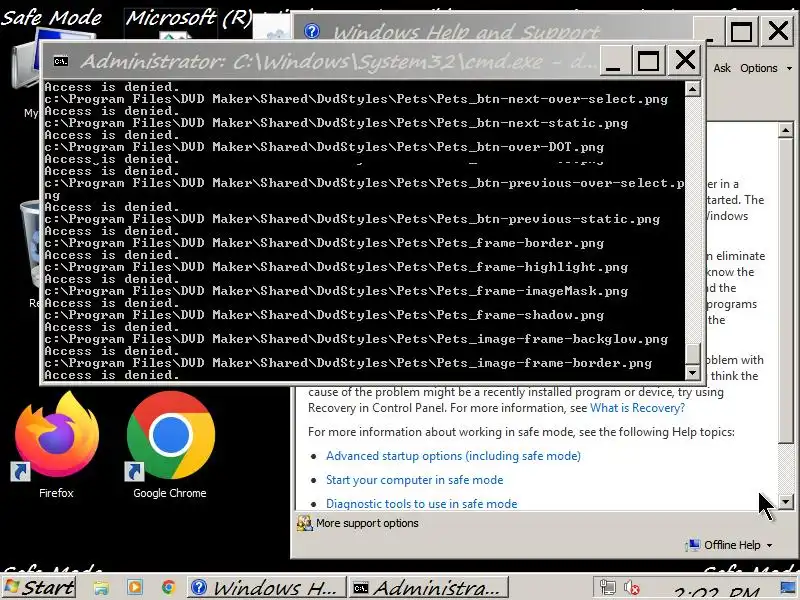Click the Help window scrollbar up arrow

[786, 131]
